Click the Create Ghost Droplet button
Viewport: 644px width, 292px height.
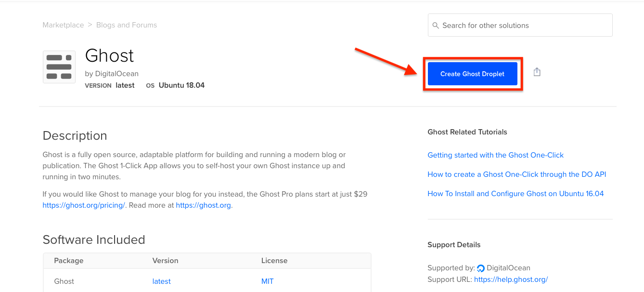tap(472, 74)
